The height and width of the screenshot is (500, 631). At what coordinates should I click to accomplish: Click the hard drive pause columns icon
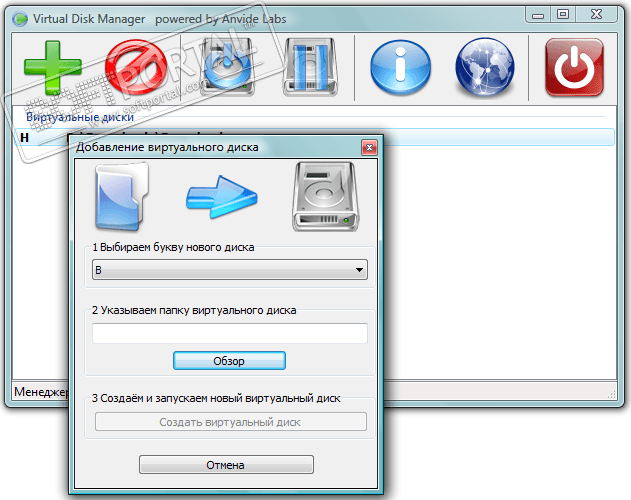pyautogui.click(x=310, y=67)
